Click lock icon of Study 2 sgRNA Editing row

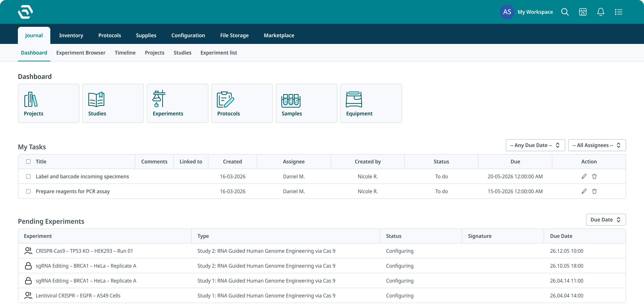coord(28,266)
